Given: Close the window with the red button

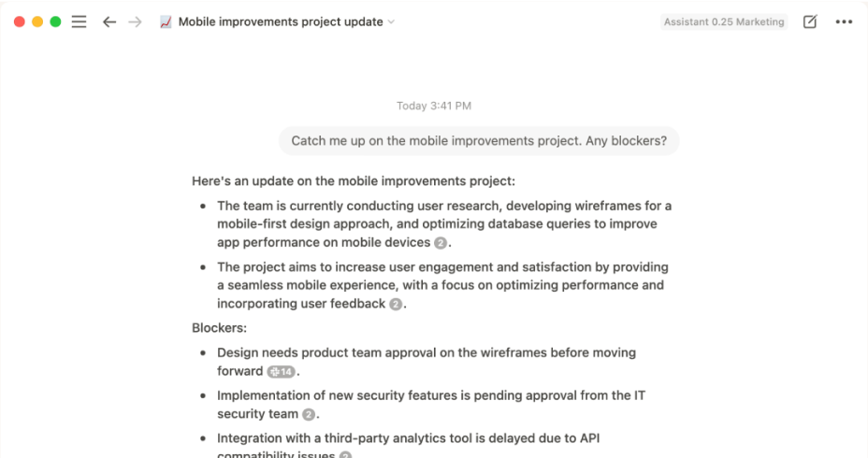Looking at the screenshot, I should [20, 21].
